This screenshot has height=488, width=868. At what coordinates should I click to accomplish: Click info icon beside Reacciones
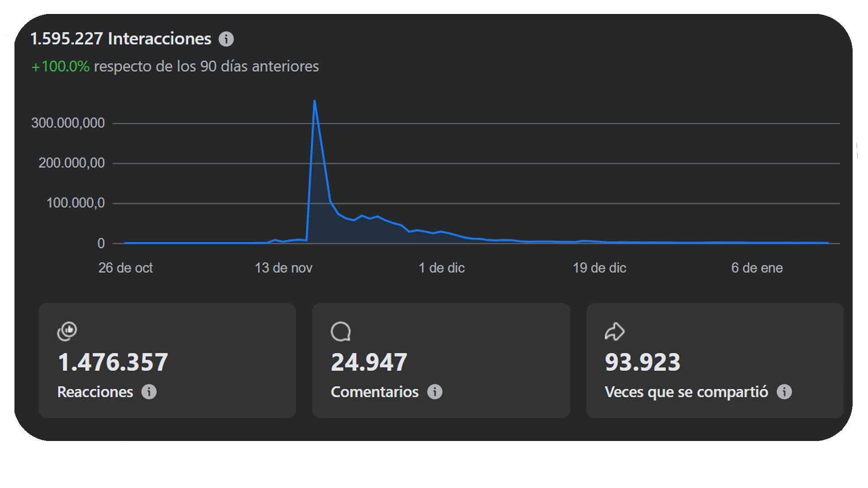coord(149,392)
